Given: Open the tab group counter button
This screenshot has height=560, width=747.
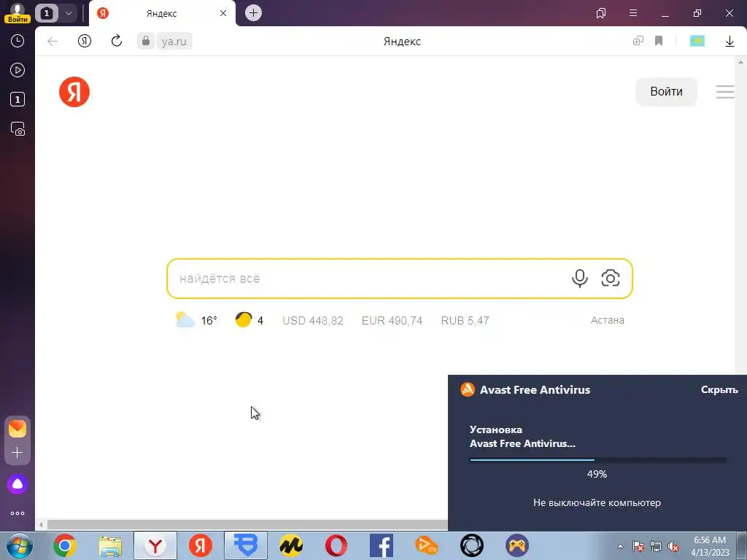Looking at the screenshot, I should [47, 13].
